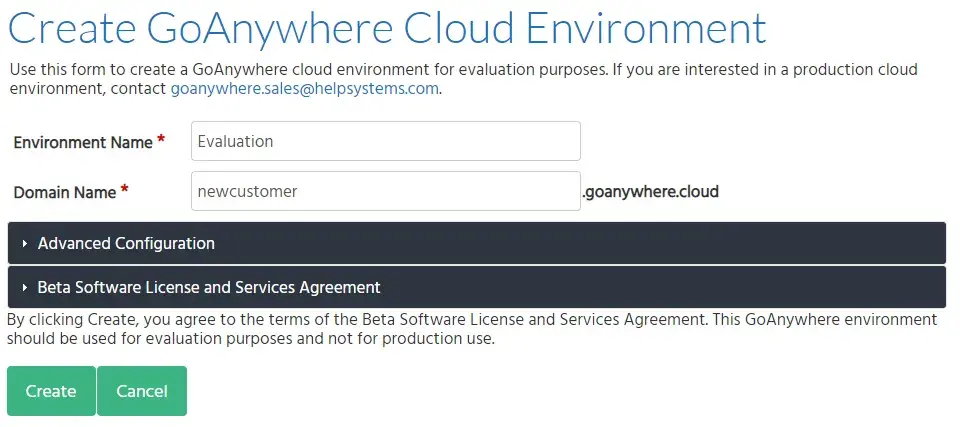Click the .goanywhere.cloud domain suffix text

tap(650, 191)
